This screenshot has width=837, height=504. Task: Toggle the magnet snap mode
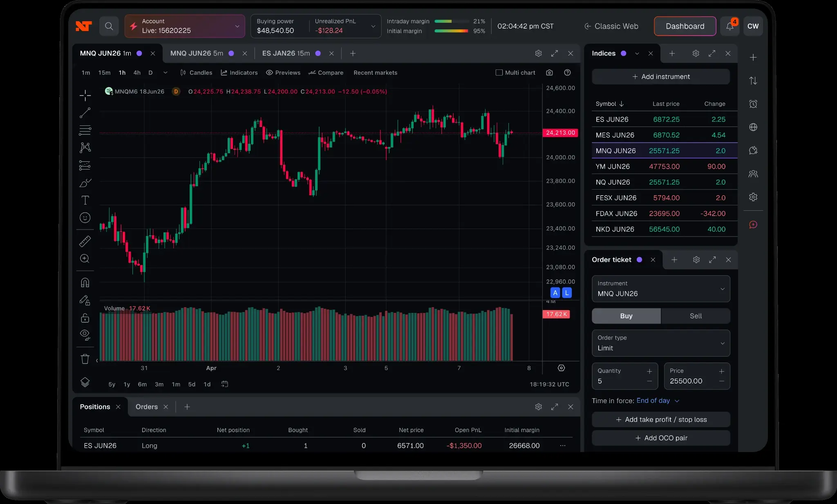tap(85, 283)
